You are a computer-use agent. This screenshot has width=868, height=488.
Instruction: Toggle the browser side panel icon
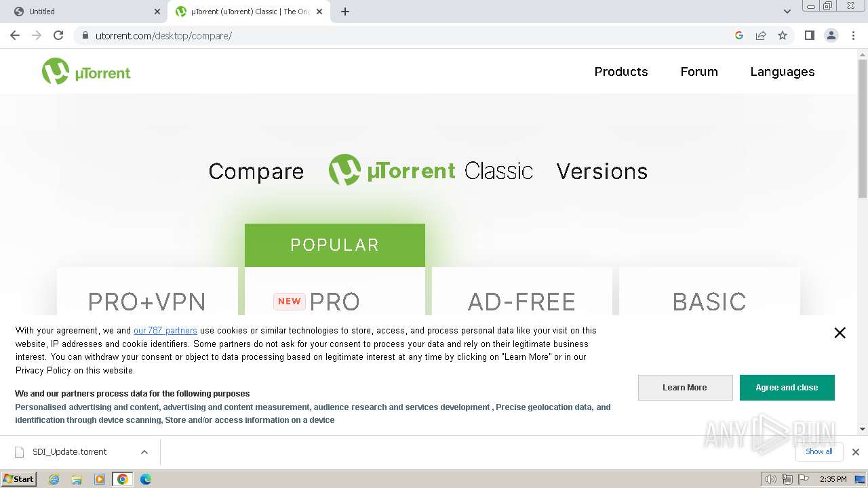point(809,35)
